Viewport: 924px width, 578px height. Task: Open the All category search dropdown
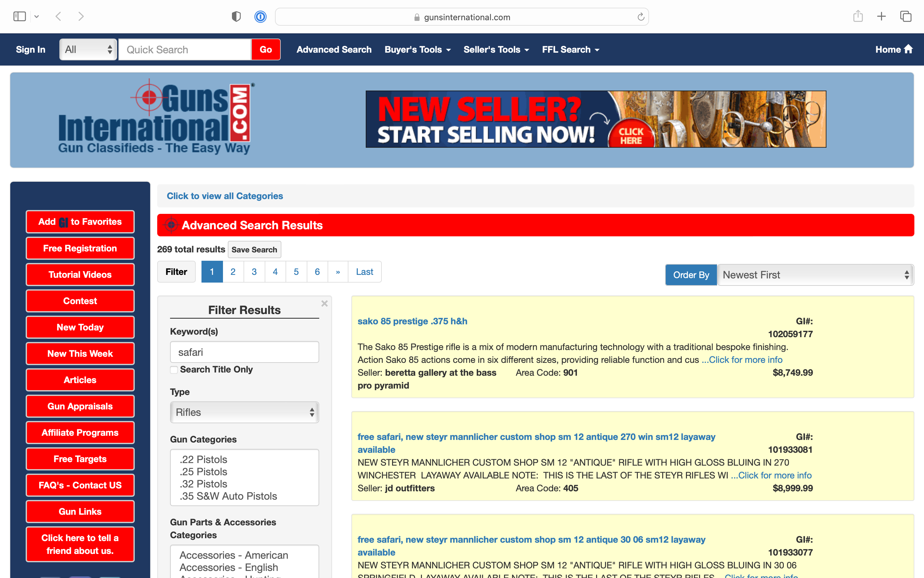point(88,50)
